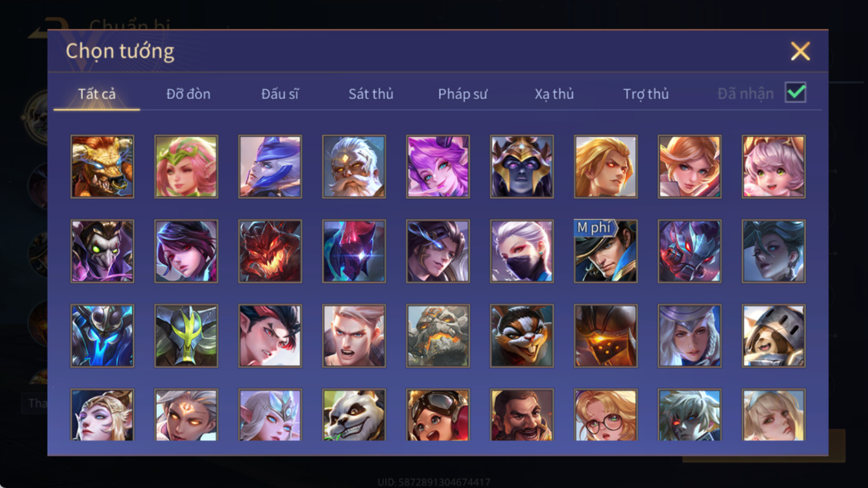Open the Đấu sĩ tab
This screenshot has width=868, height=488.
tap(280, 94)
